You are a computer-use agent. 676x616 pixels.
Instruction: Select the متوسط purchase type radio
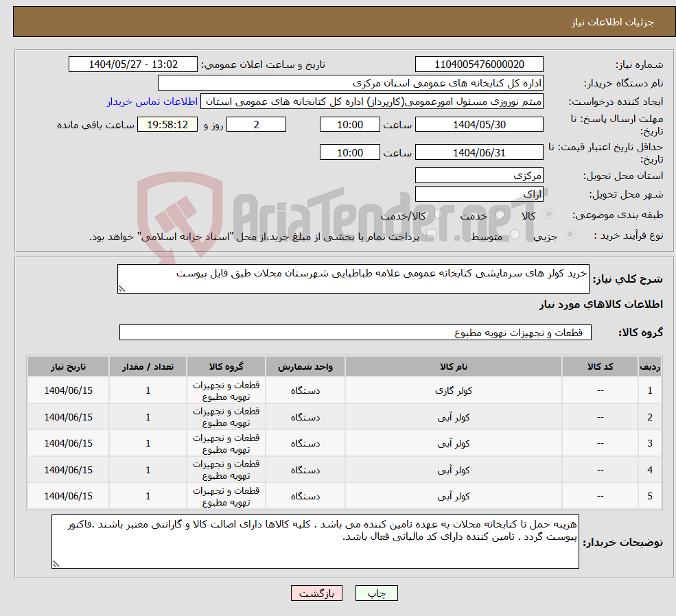pyautogui.click(x=515, y=235)
